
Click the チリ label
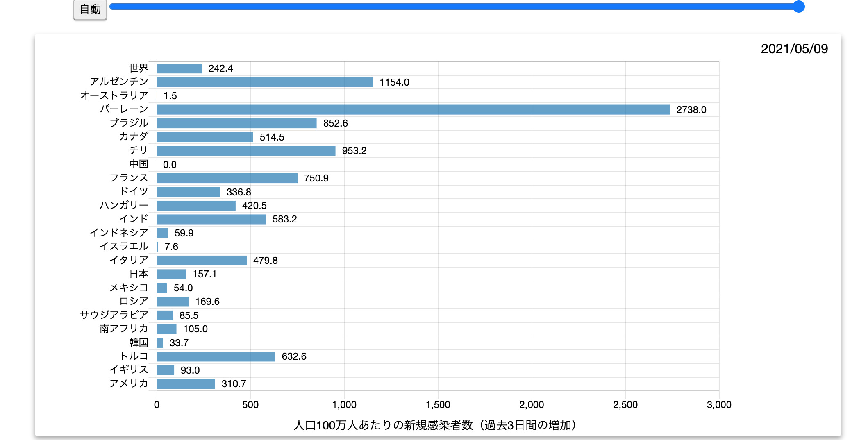click(139, 150)
